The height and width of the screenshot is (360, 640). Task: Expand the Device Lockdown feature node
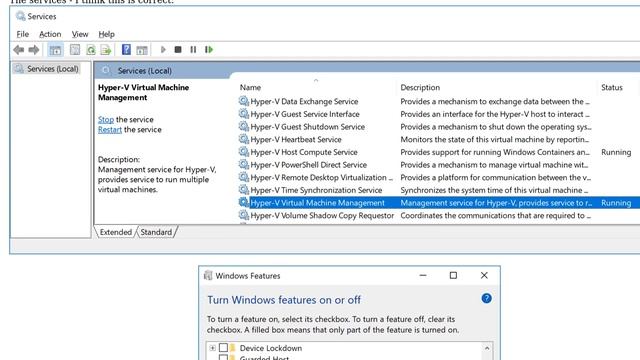(212, 348)
